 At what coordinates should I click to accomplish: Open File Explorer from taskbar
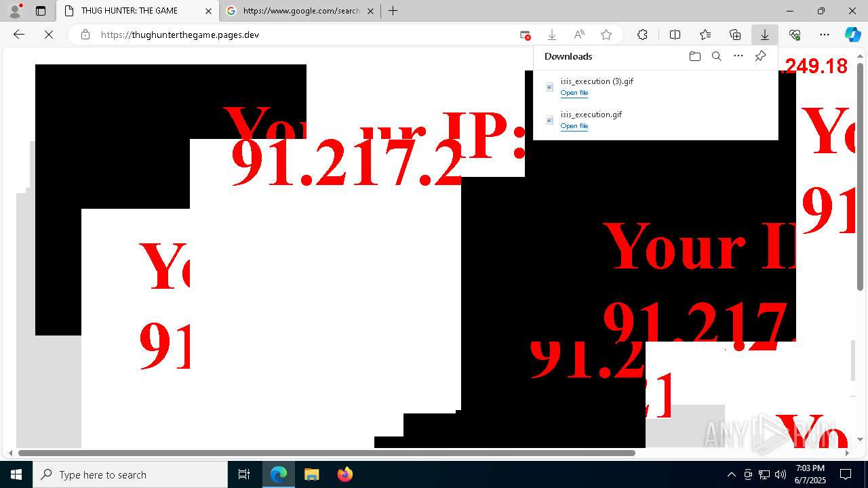[311, 474]
